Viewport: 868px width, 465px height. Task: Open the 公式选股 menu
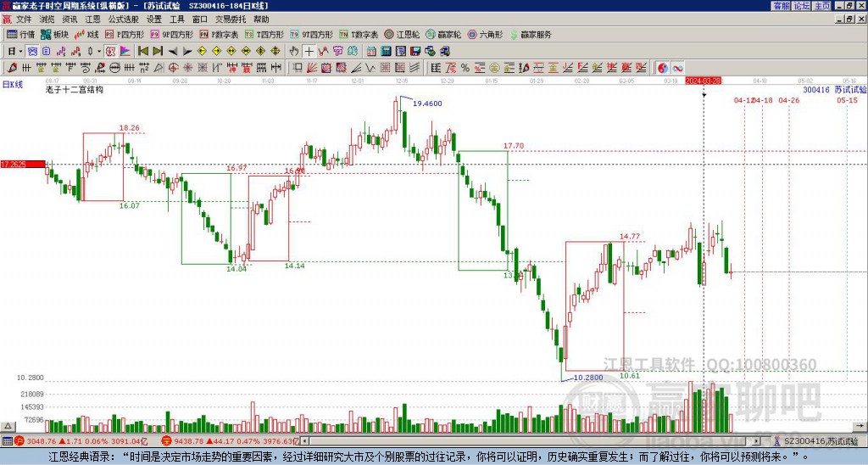123,20
